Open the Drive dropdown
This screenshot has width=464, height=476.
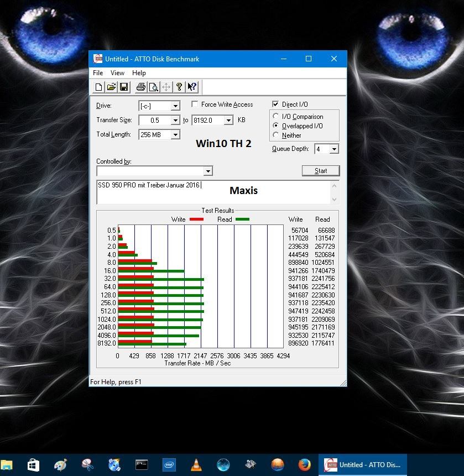(x=175, y=106)
